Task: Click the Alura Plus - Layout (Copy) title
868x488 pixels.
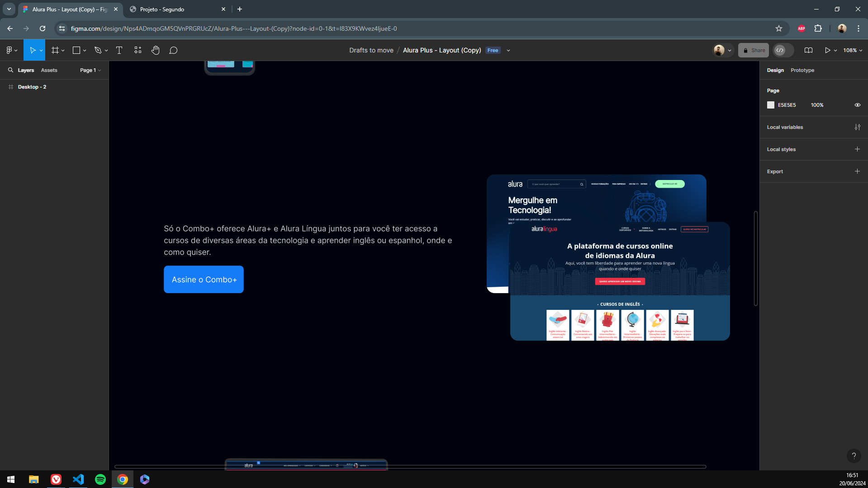Action: pyautogui.click(x=442, y=50)
